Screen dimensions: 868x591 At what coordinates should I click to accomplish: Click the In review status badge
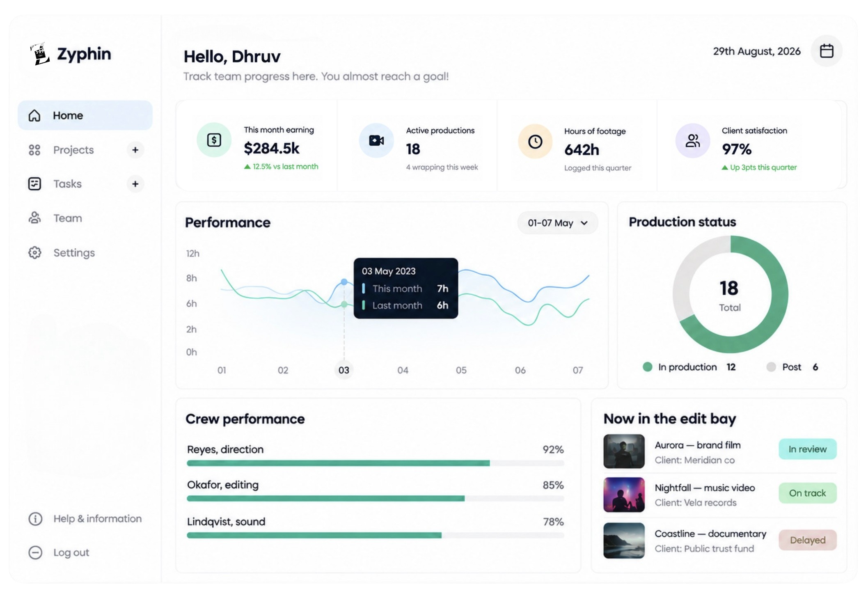[x=807, y=449]
